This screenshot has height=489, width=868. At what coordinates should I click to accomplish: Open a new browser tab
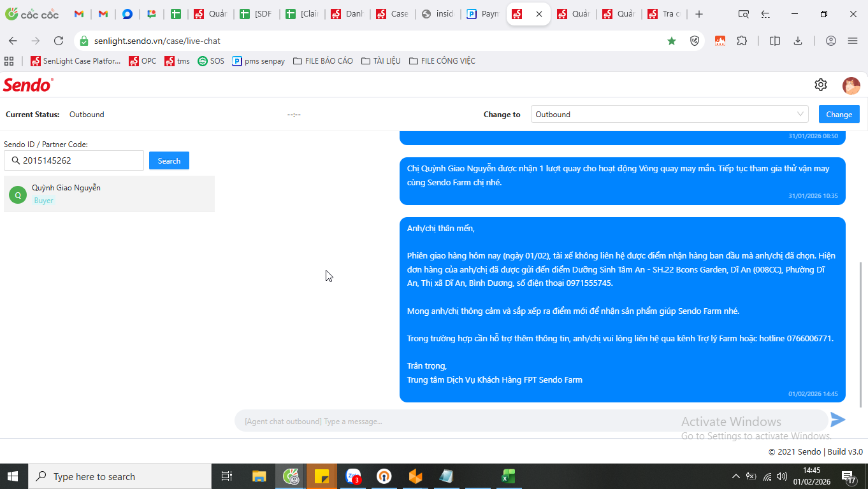pos(699,14)
